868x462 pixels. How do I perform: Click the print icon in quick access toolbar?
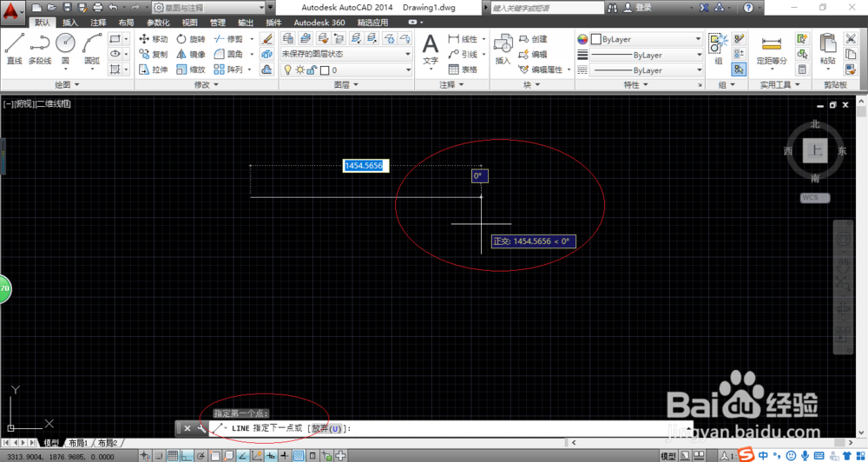click(98, 7)
